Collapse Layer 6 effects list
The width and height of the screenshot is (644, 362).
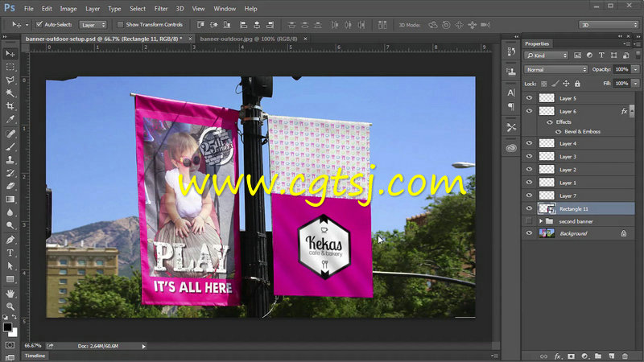(x=632, y=110)
